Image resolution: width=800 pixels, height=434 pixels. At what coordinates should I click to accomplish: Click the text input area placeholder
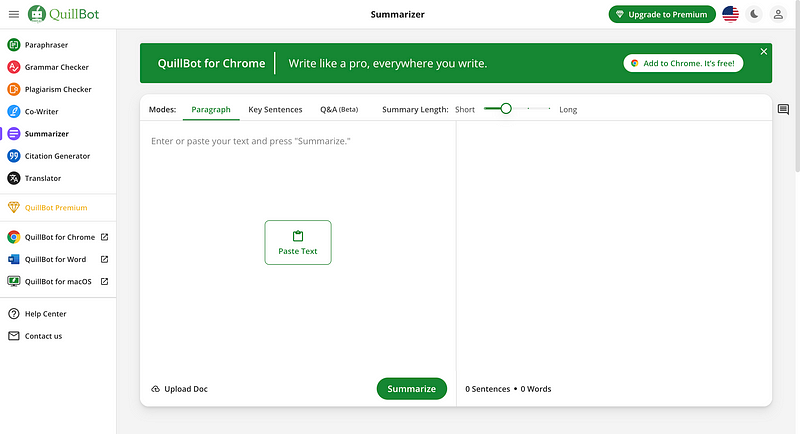[251, 141]
